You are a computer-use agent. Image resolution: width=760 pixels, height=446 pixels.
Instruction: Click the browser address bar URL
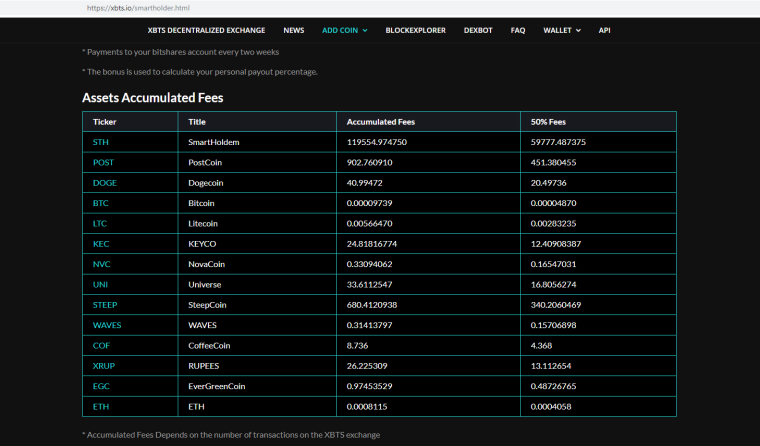point(138,8)
